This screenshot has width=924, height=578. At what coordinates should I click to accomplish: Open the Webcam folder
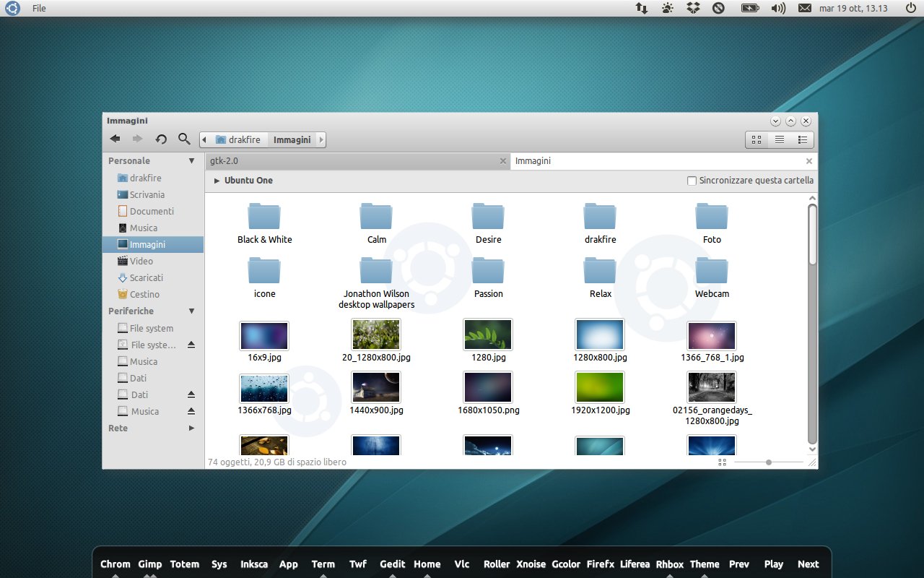[712, 278]
